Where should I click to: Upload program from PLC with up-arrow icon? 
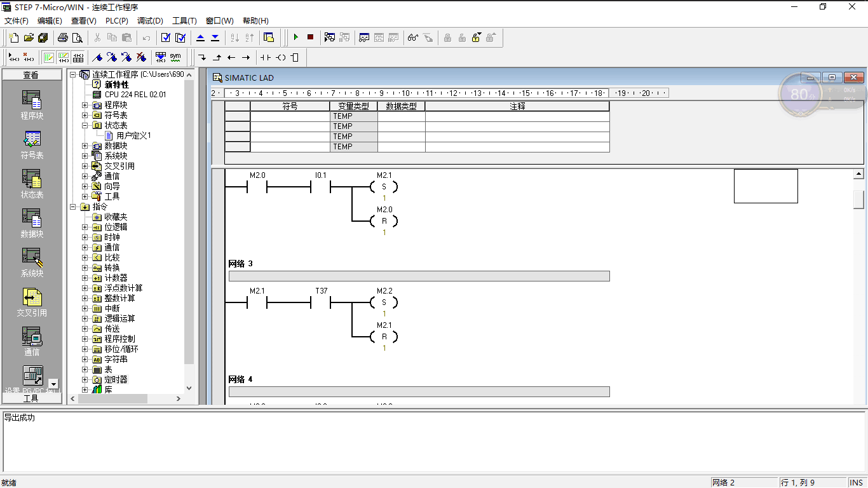click(x=201, y=37)
